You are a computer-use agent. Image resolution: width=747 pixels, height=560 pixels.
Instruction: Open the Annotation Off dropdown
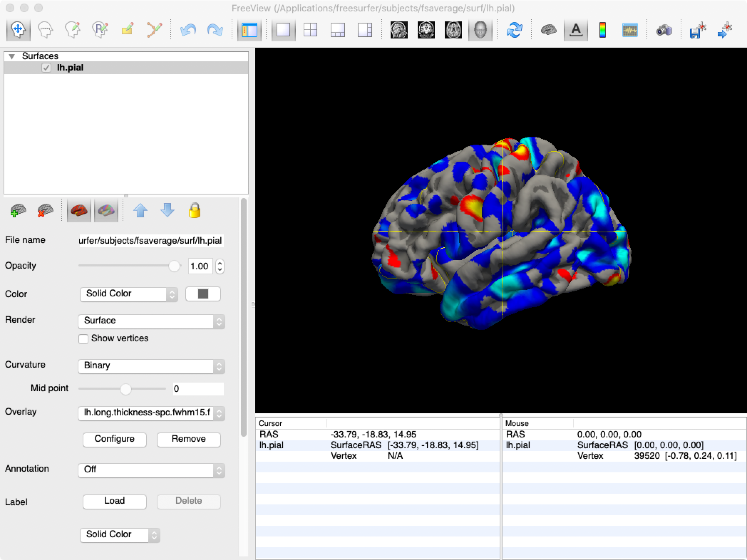click(151, 470)
